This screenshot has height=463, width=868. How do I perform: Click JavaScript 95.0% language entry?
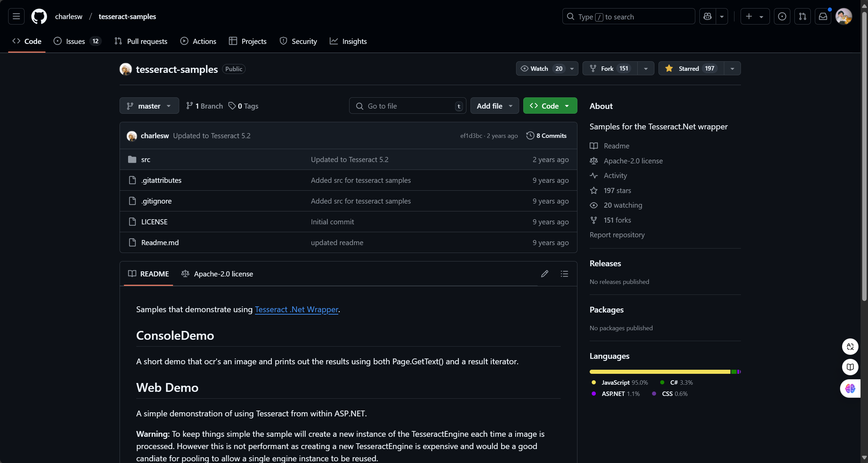coord(620,382)
